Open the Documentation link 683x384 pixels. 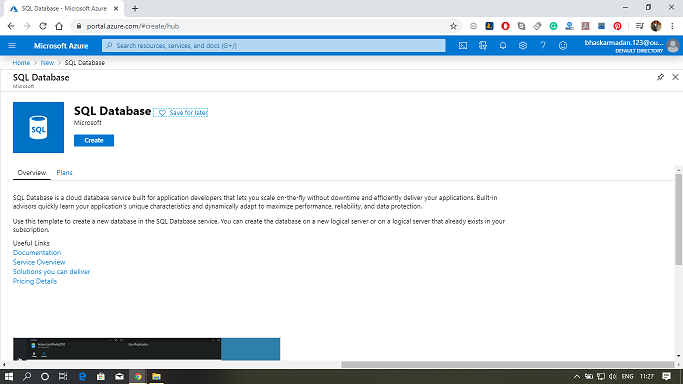pyautogui.click(x=37, y=253)
